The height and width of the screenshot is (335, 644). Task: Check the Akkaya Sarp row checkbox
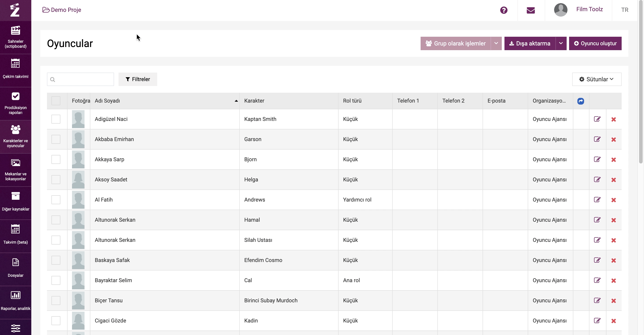pyautogui.click(x=56, y=159)
